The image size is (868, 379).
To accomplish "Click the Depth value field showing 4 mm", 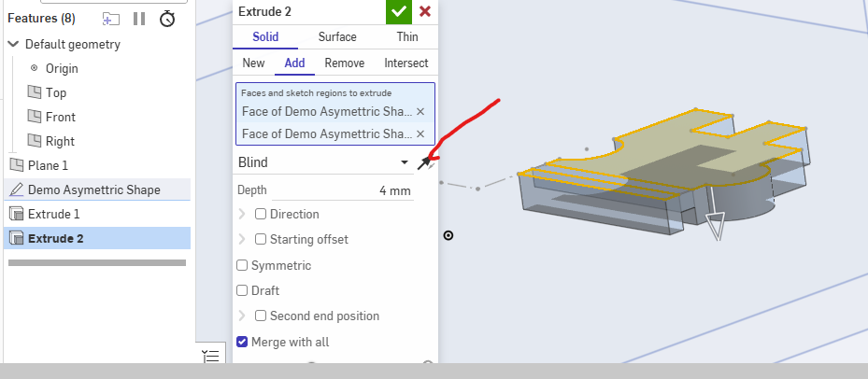I will tap(342, 190).
